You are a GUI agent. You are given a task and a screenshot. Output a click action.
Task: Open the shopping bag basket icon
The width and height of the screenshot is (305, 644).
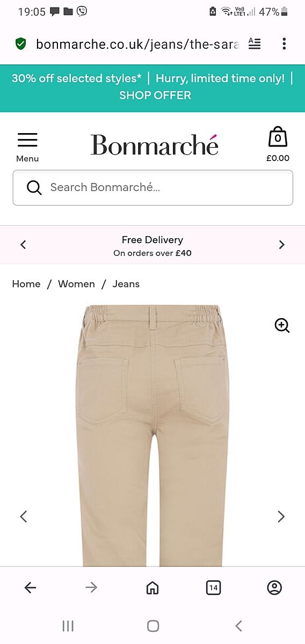tap(278, 137)
